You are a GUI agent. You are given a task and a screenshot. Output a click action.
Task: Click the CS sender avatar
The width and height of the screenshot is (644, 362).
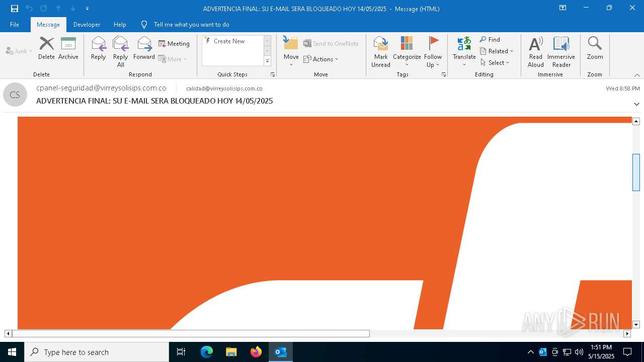click(15, 95)
